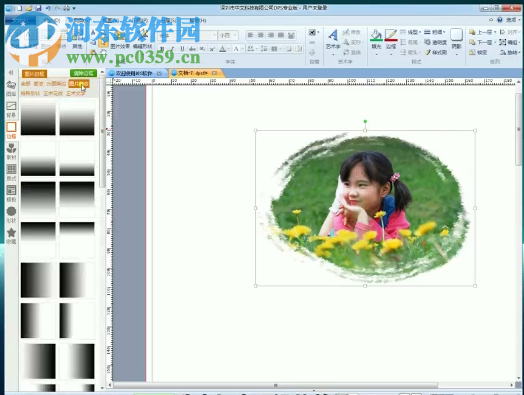Select the 艺术花纹 filter link
The height and width of the screenshot is (395, 524).
[53, 94]
